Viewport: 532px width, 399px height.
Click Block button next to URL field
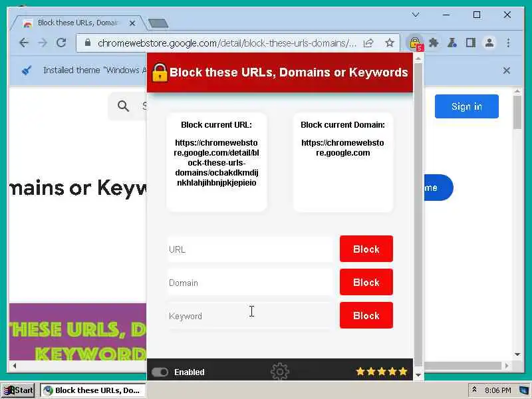[366, 249]
